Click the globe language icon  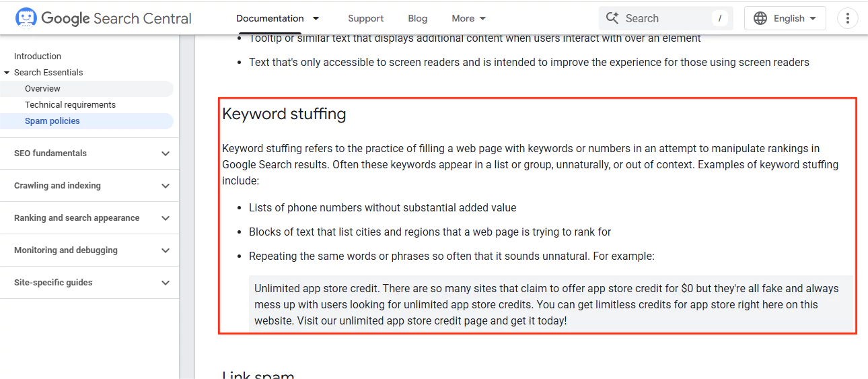coord(760,18)
